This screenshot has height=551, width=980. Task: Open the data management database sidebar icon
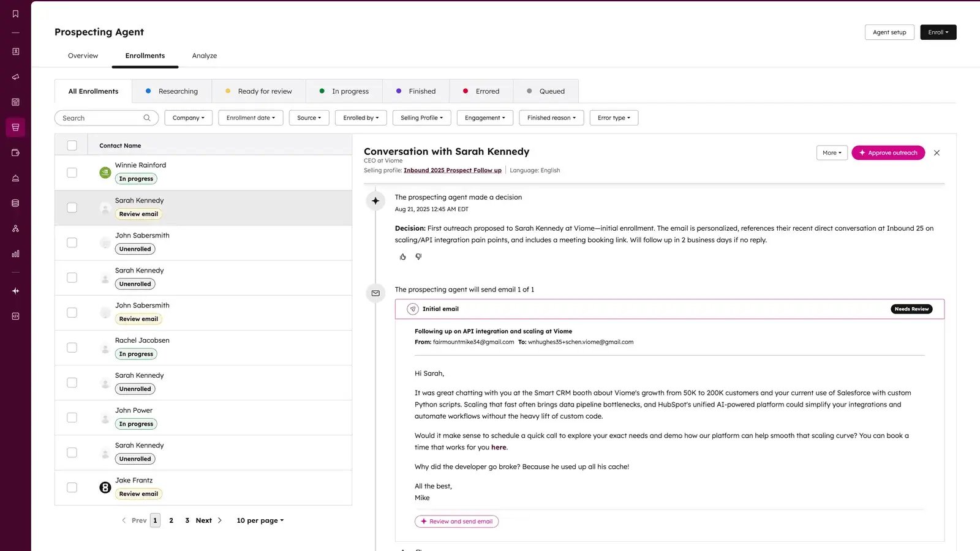(15, 203)
